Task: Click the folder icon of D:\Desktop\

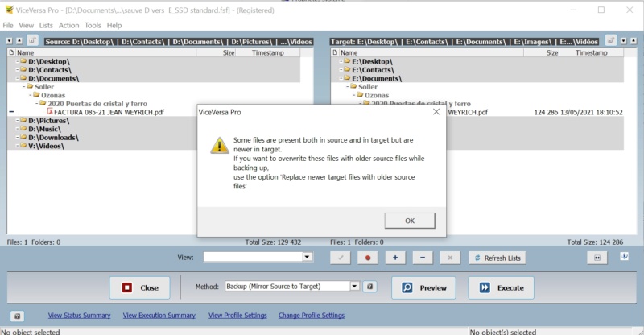Action: pyautogui.click(x=24, y=61)
